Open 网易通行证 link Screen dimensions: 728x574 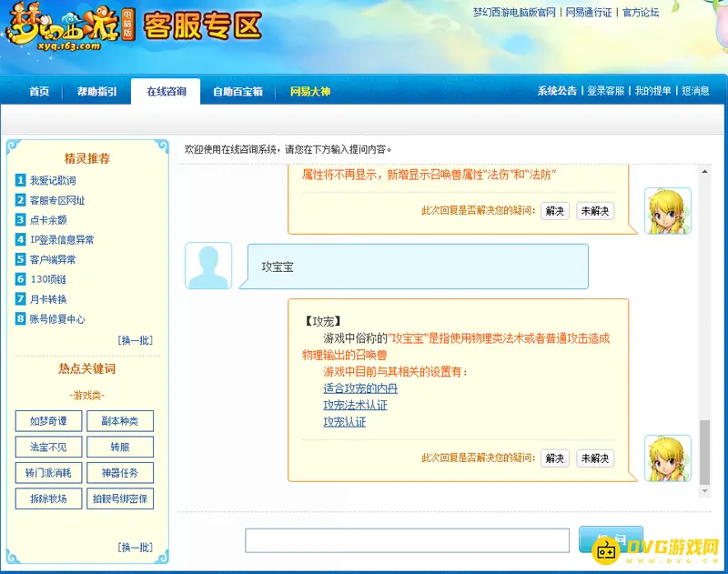(x=588, y=13)
